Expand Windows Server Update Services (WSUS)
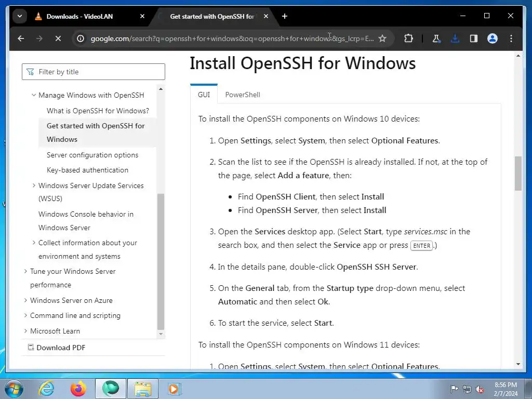The height and width of the screenshot is (399, 532). tap(34, 185)
